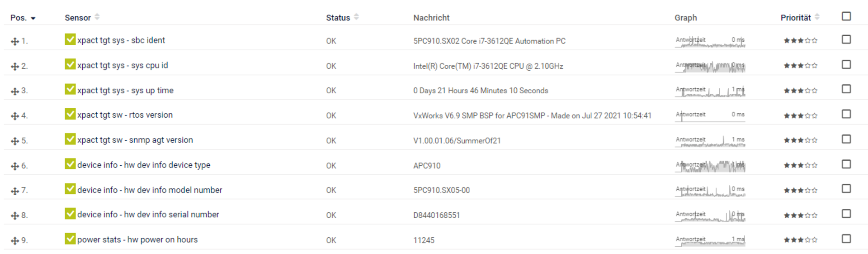The width and height of the screenshot is (868, 254).
Task: Click sort arrows next to Sensor header
Action: coord(97,17)
